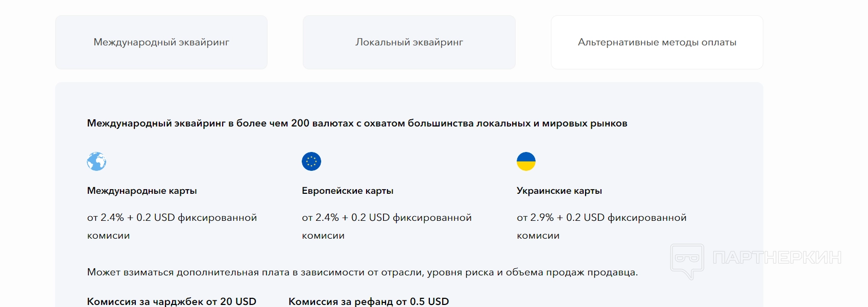Switch to the Локальный эквайринг tab

[409, 42]
